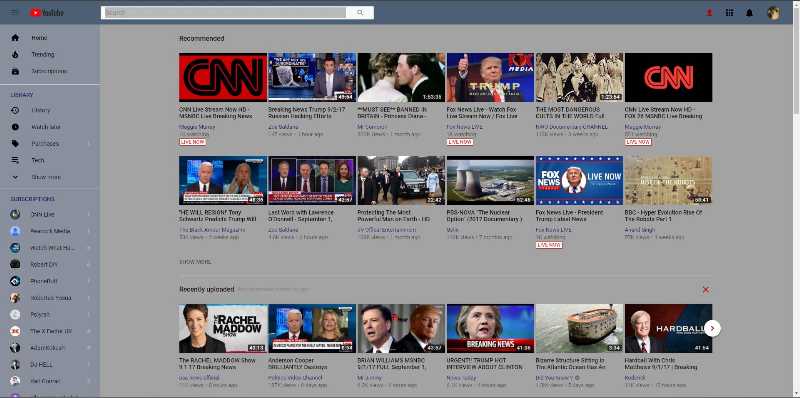Open the account avatar menu
This screenshot has height=398, width=800.
tap(773, 13)
